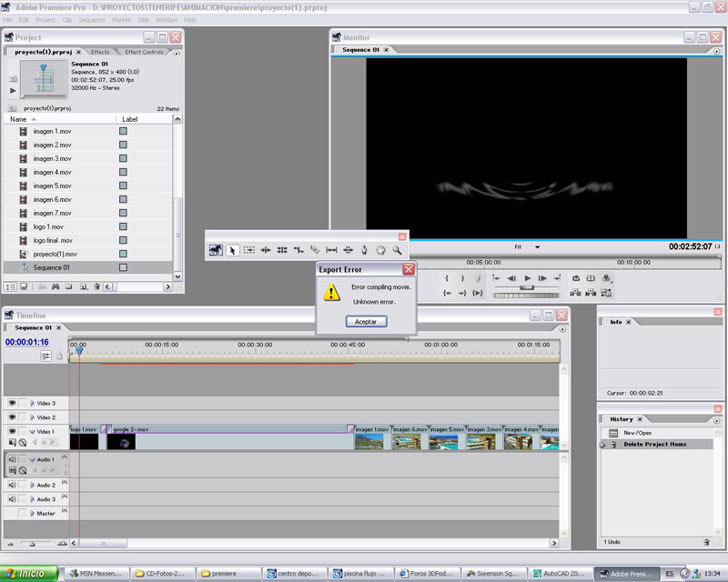Switch to the Effects tab
Viewport: 728px width, 582px height.
(x=100, y=52)
